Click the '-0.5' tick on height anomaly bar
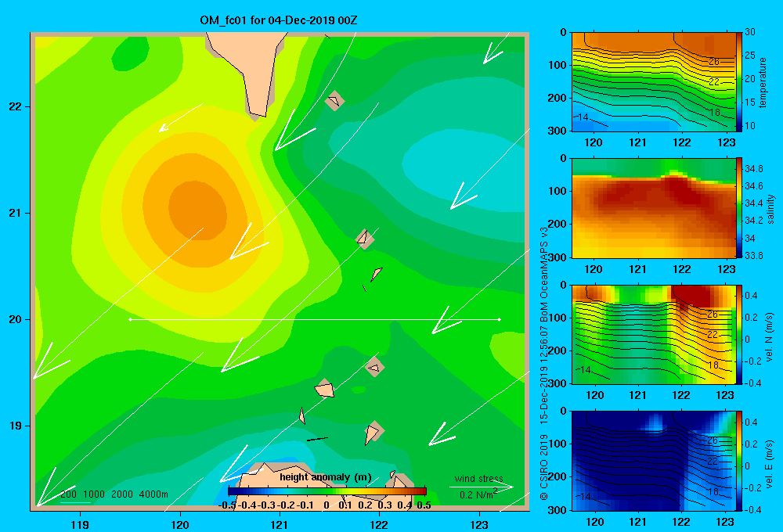The width and height of the screenshot is (783, 532). pos(227,505)
